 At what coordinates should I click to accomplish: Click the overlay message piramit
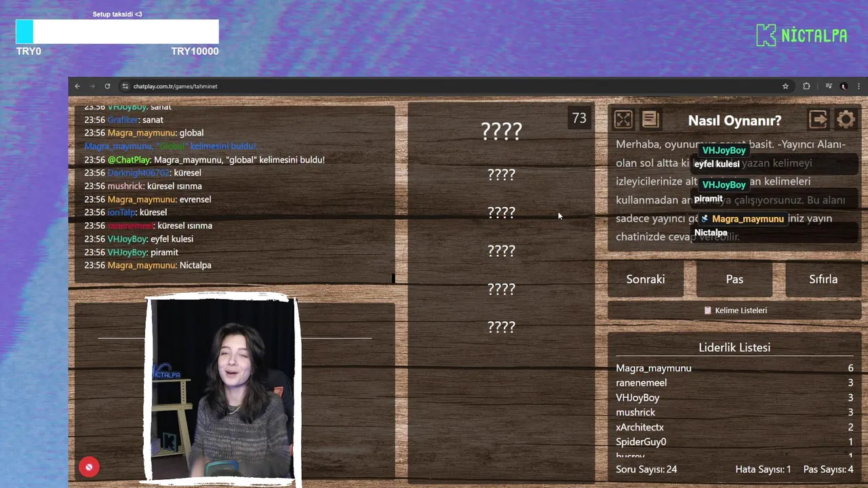709,199
